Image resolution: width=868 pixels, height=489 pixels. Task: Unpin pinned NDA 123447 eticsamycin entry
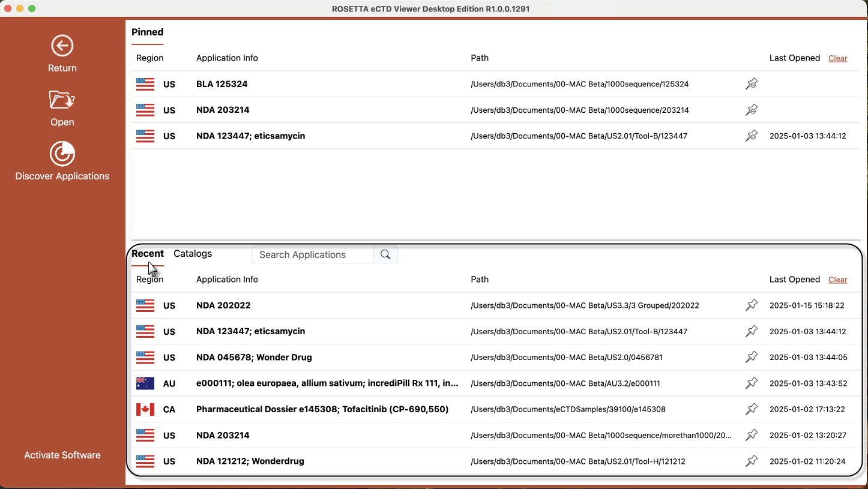coord(751,136)
